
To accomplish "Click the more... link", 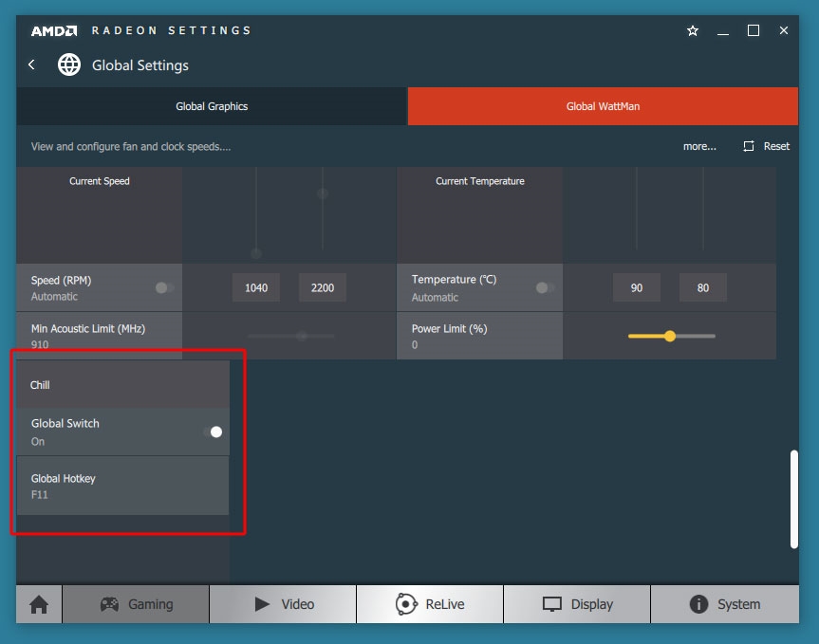I will [699, 147].
